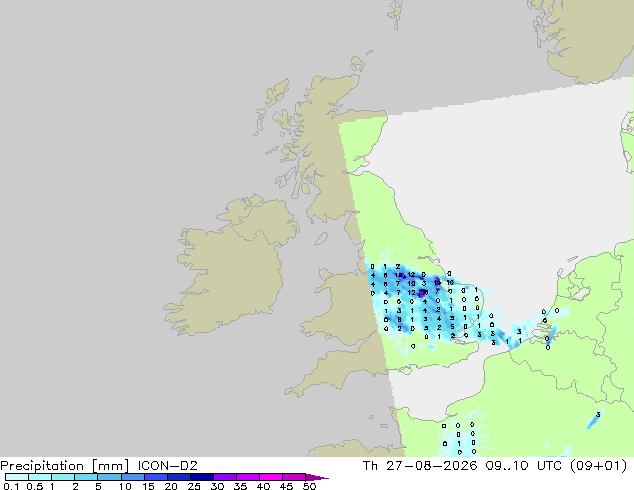Click the ICON-D2 model name label
The height and width of the screenshot is (490, 634).
[x=167, y=466]
